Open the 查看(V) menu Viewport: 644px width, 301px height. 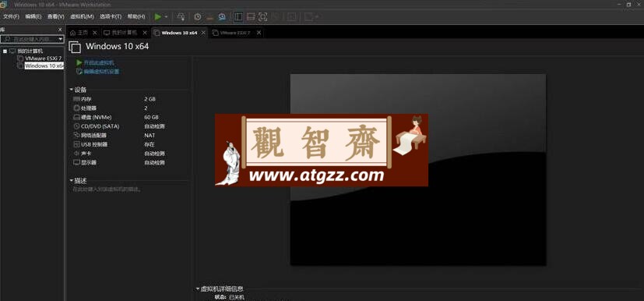tap(56, 16)
